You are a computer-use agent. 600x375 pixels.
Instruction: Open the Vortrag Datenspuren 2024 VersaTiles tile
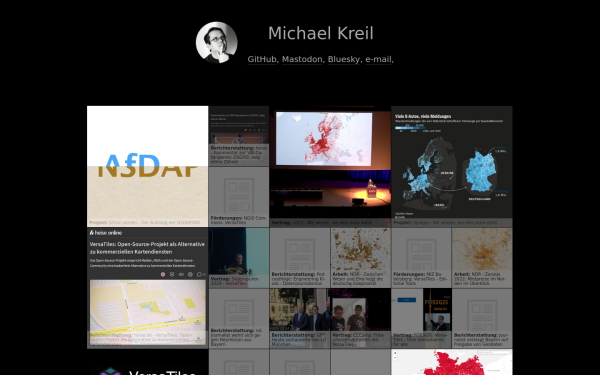pos(239,258)
